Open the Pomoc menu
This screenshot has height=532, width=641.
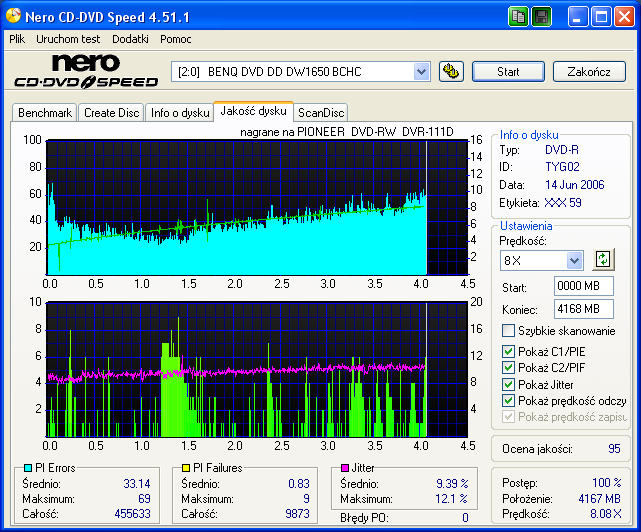coord(175,39)
